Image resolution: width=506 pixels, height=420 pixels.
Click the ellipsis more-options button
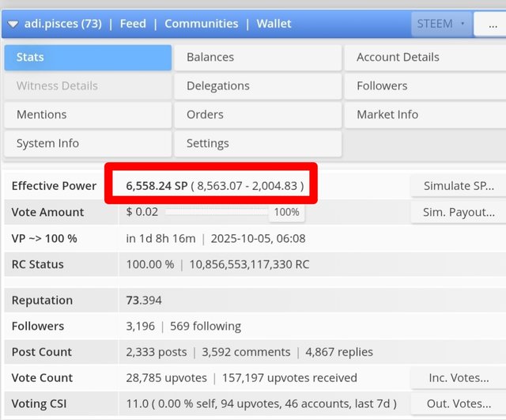click(490, 24)
